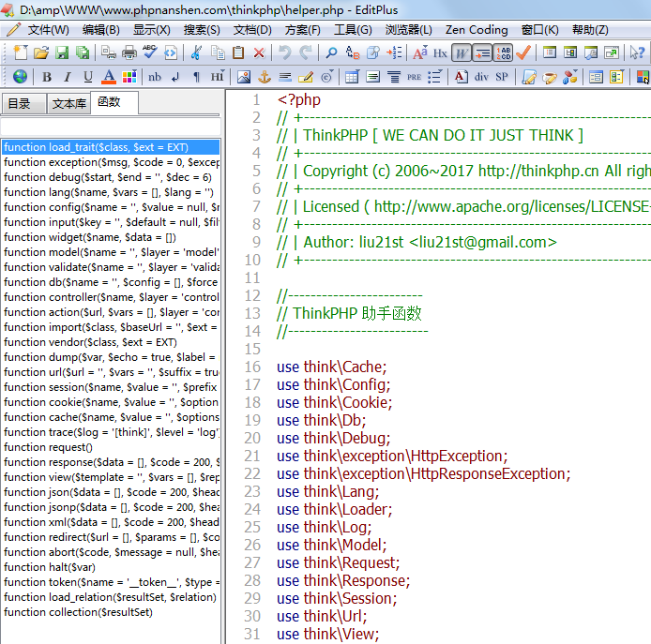The image size is (651, 644).
Task: Toggle the Line Number button
Action: tap(503, 52)
